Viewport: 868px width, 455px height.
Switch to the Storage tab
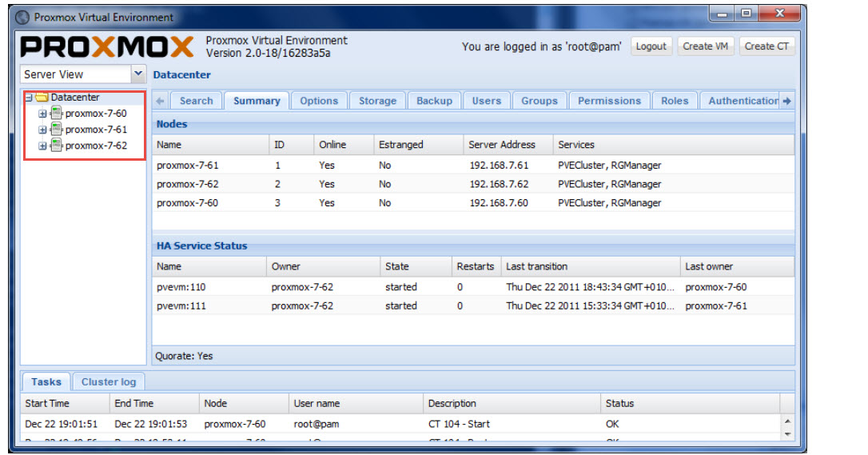377,101
